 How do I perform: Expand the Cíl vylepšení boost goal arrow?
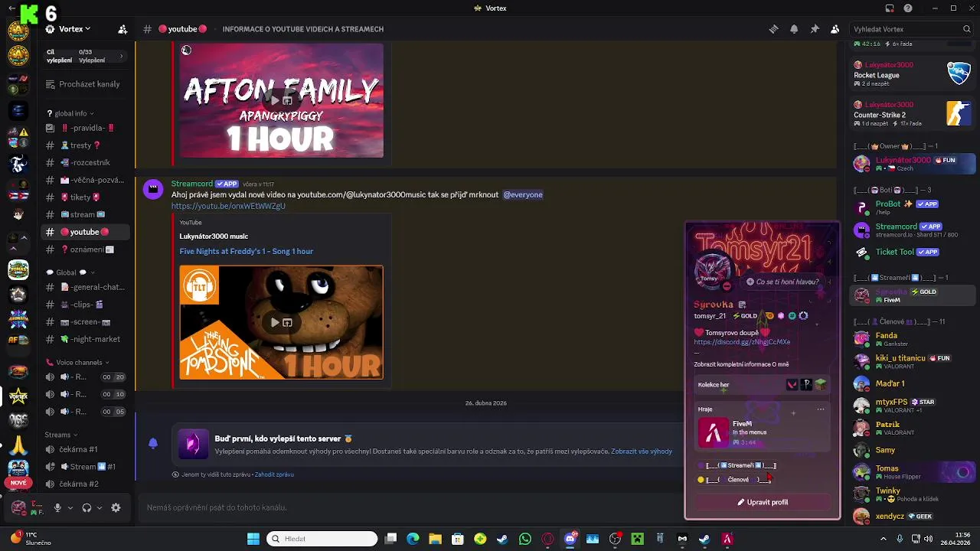click(121, 56)
